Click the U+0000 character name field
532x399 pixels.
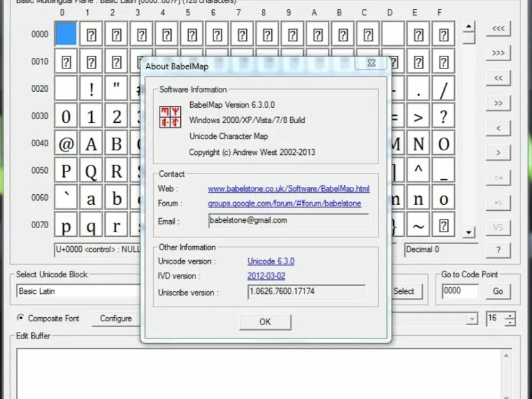tap(98, 250)
